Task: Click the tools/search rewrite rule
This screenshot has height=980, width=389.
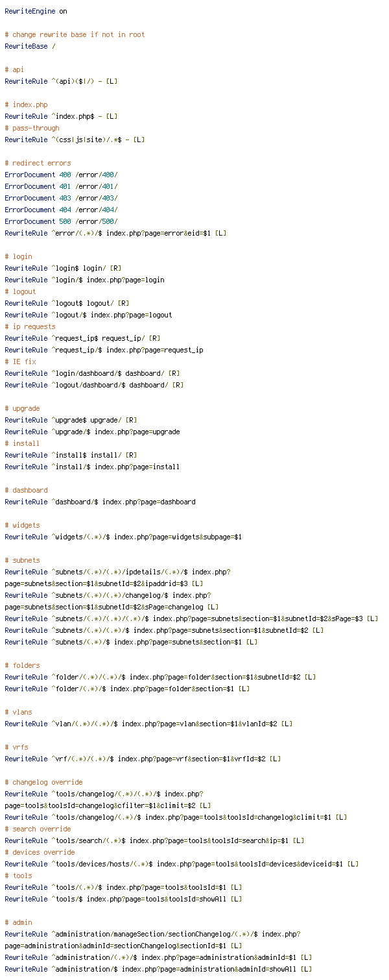Action: (154, 840)
